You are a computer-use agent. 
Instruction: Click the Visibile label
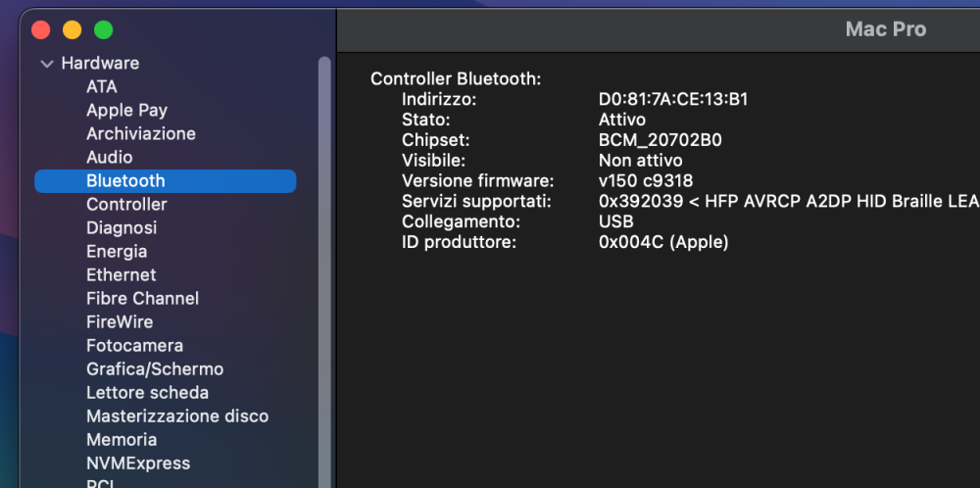point(434,161)
